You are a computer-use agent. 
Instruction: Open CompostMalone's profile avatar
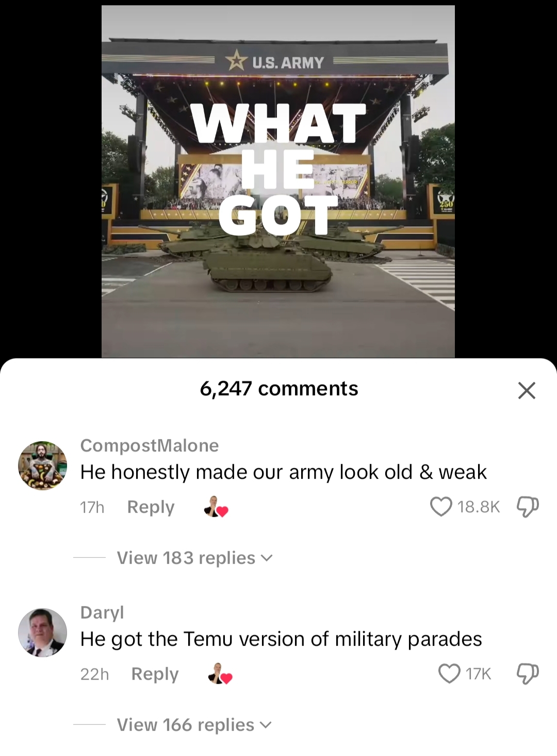[x=43, y=465]
